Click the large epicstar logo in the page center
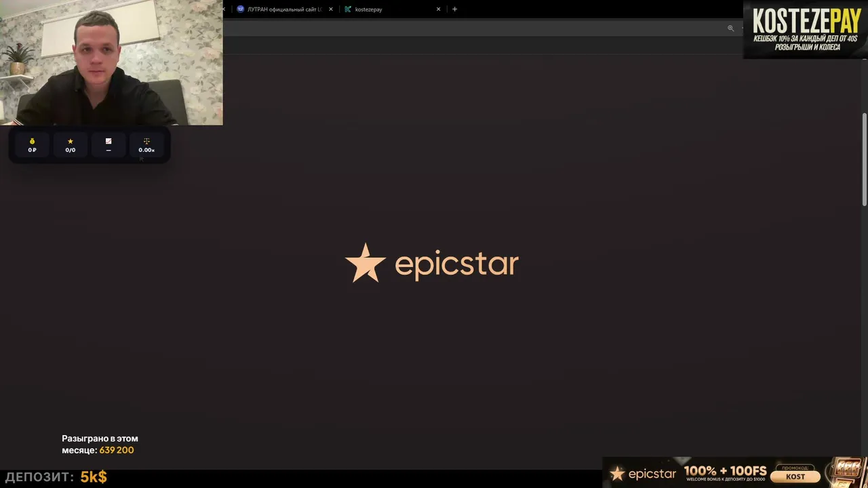This screenshot has height=488, width=868. coord(432,263)
